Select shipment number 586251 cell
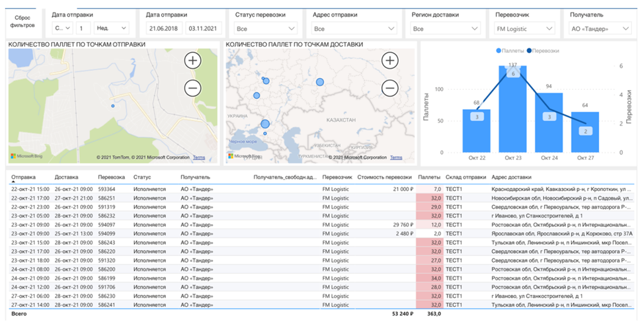 pos(107,198)
